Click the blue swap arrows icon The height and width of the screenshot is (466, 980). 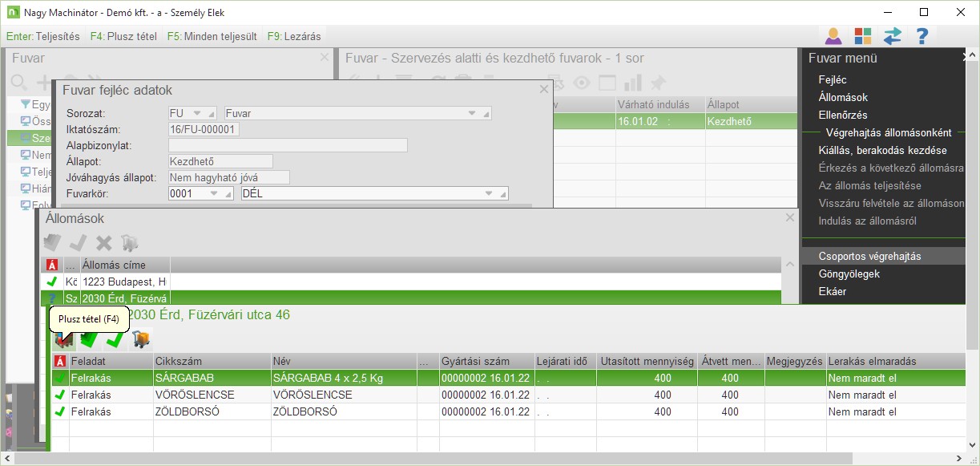coord(893,36)
